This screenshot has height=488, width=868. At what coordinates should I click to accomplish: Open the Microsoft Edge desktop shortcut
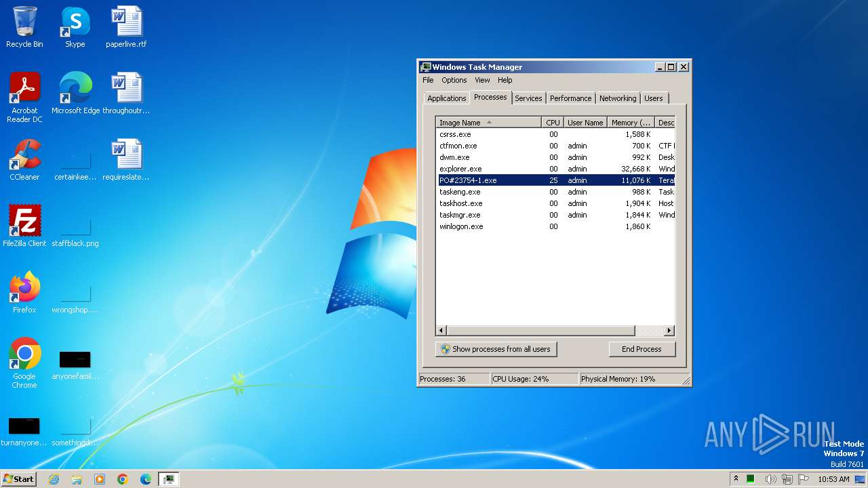75,94
